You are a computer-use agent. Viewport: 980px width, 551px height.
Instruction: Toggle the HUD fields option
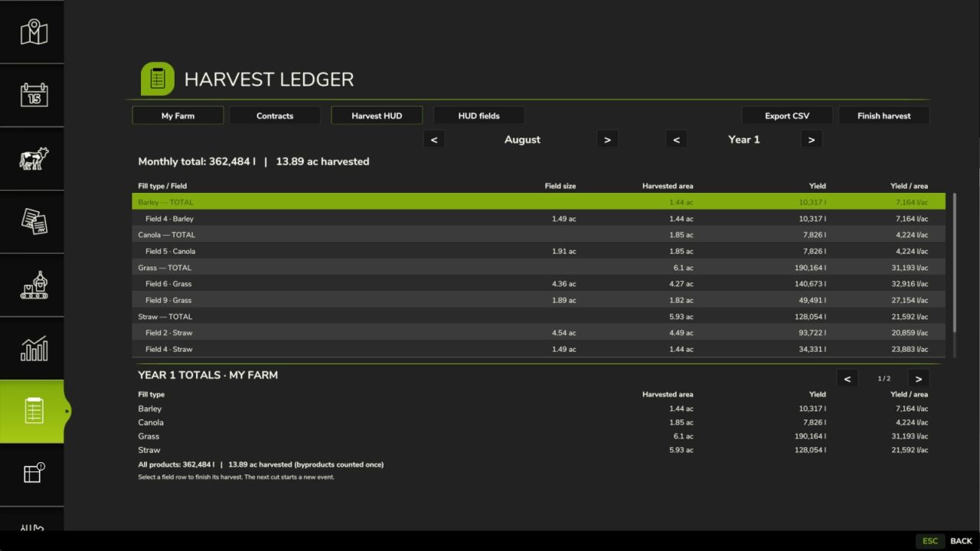pyautogui.click(x=479, y=116)
